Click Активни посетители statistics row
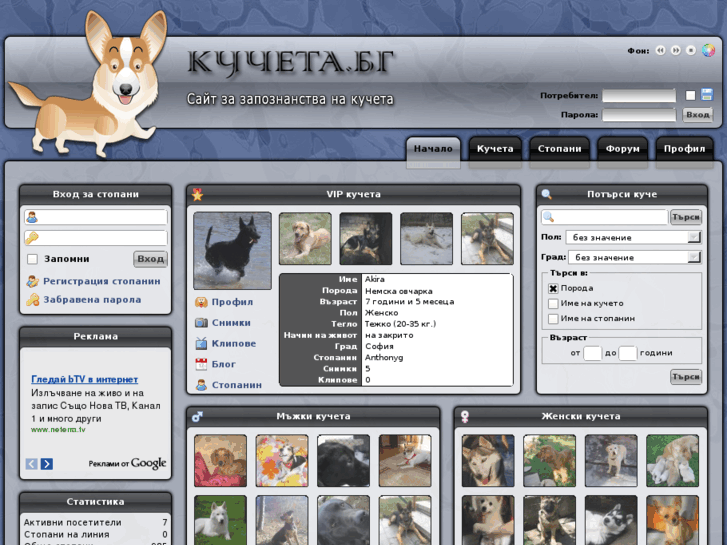The image size is (727, 545). [x=96, y=522]
